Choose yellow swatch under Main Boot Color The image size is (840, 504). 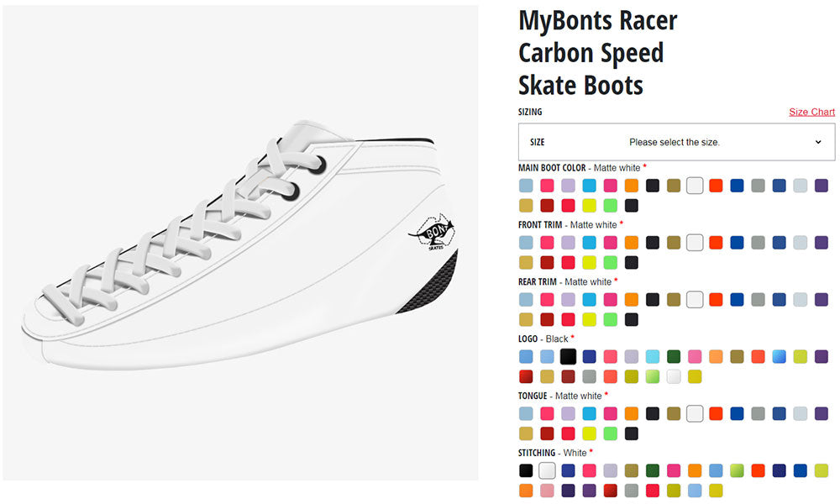click(x=590, y=205)
